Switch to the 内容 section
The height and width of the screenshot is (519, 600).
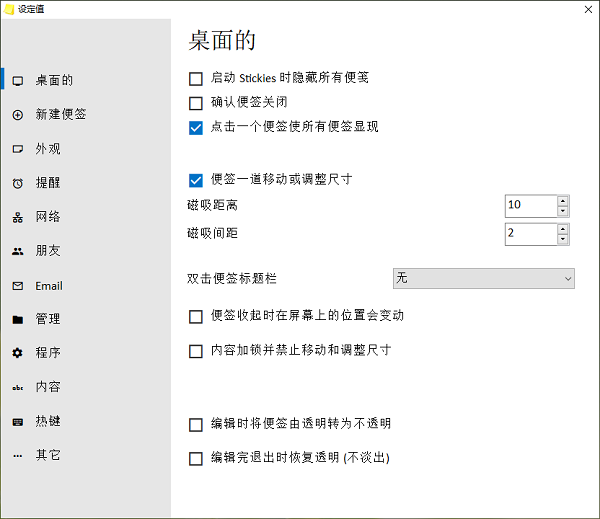click(48, 387)
